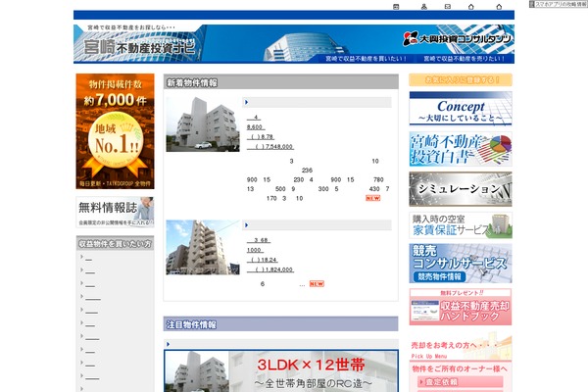Click the 収益物件を買いたい方 sidebar header
The height and width of the screenshot is (392, 588).
(x=115, y=243)
